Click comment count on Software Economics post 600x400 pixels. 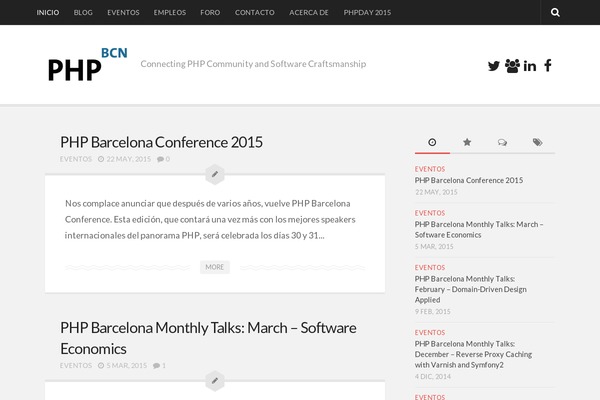[x=159, y=366]
